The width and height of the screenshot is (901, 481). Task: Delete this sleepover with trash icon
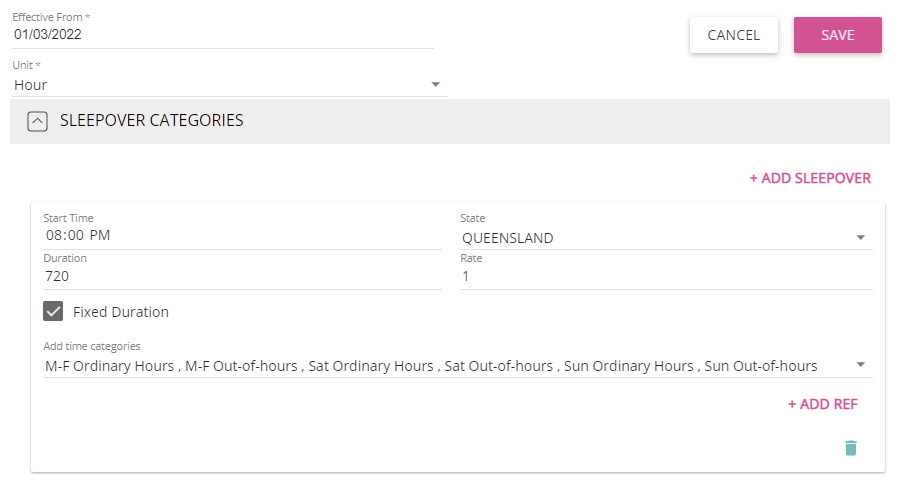point(850,447)
